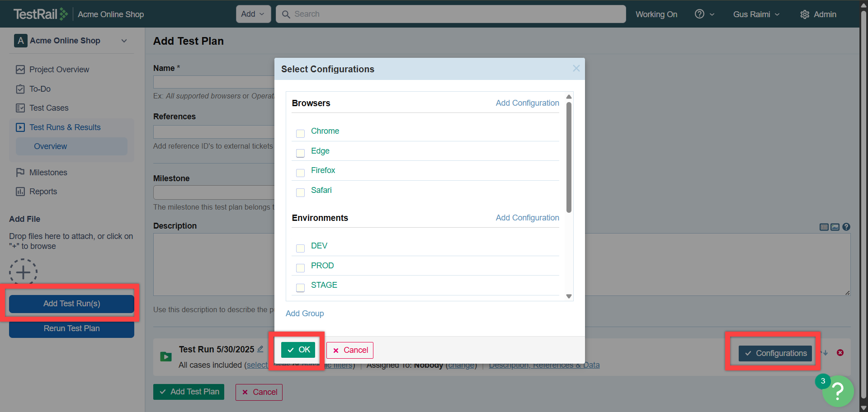The image size is (868, 412).
Task: Confirm configurations with the OK button
Action: [298, 350]
